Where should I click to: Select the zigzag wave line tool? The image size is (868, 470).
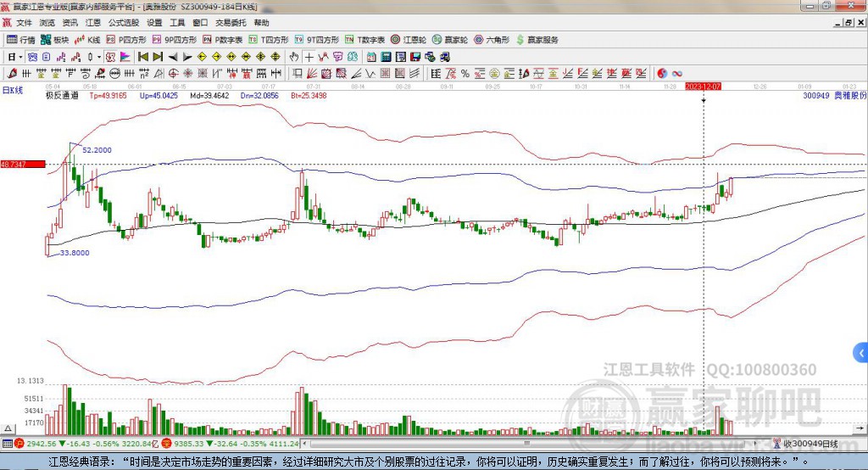click(370, 73)
